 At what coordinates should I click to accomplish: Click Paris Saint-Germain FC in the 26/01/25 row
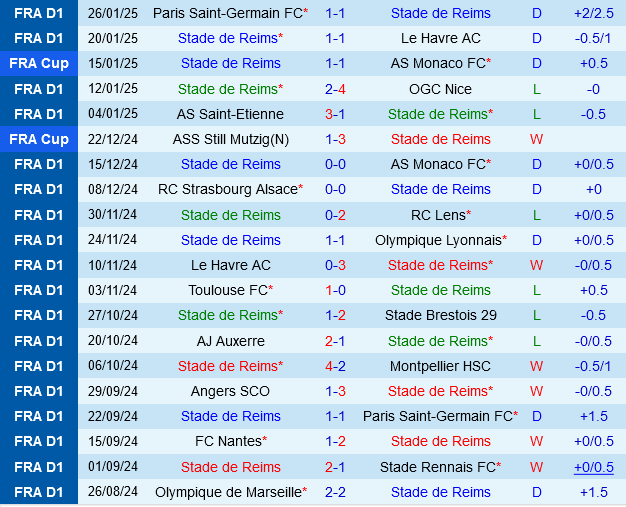coord(227,13)
